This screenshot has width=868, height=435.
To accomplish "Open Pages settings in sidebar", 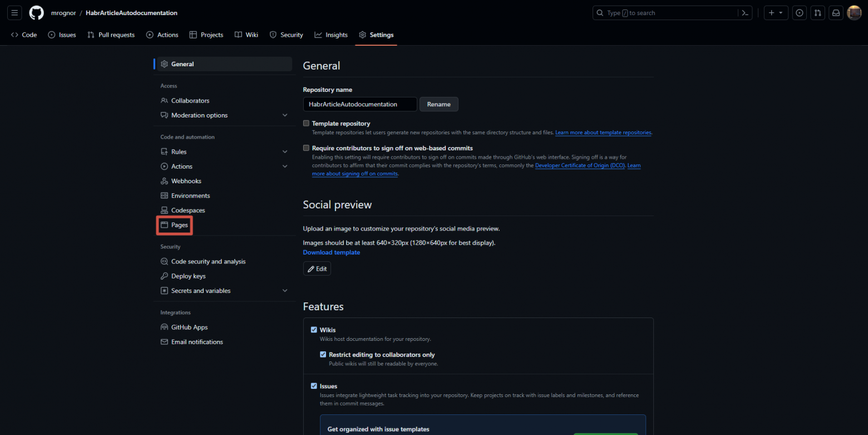I will coord(179,225).
